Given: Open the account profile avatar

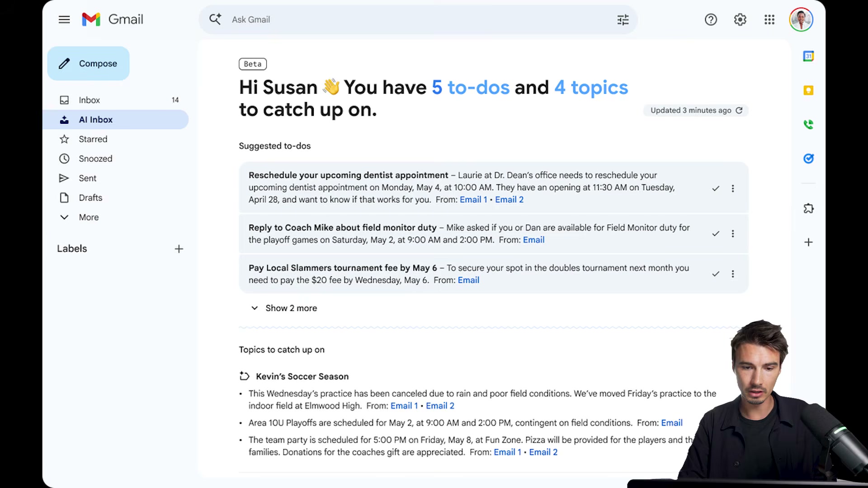Looking at the screenshot, I should pyautogui.click(x=801, y=19).
